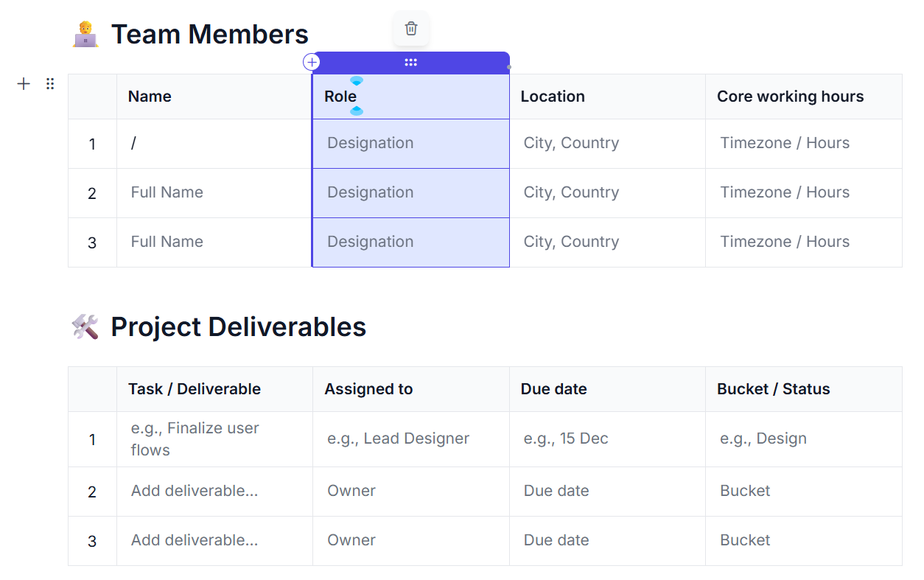The width and height of the screenshot is (924, 580).
Task: Click the plus icon left of the table
Action: pyautogui.click(x=23, y=83)
